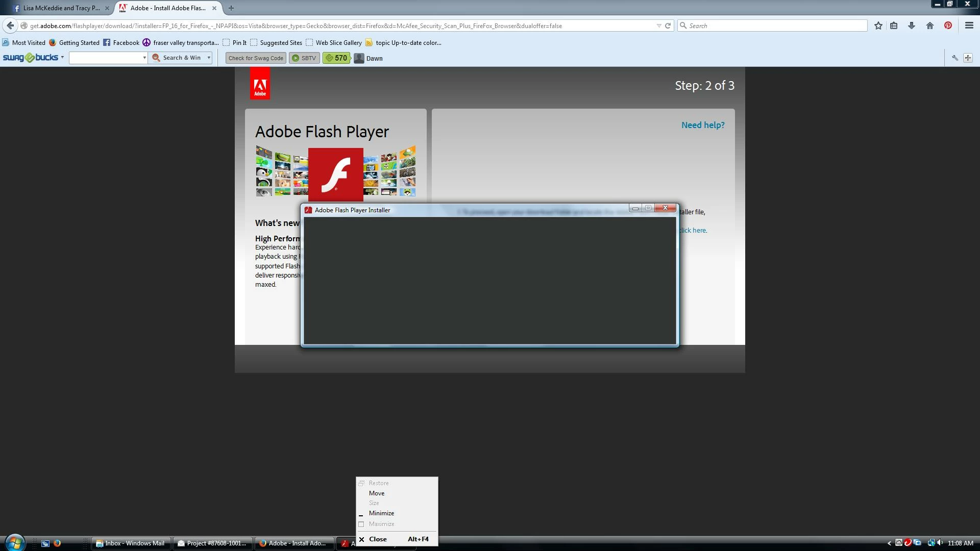Select Minimize in the context menu

[381, 513]
